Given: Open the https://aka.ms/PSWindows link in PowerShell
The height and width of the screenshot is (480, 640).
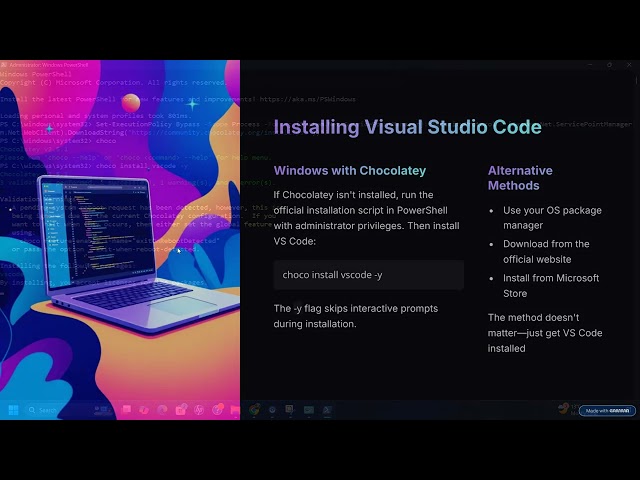Looking at the screenshot, I should (x=307, y=99).
